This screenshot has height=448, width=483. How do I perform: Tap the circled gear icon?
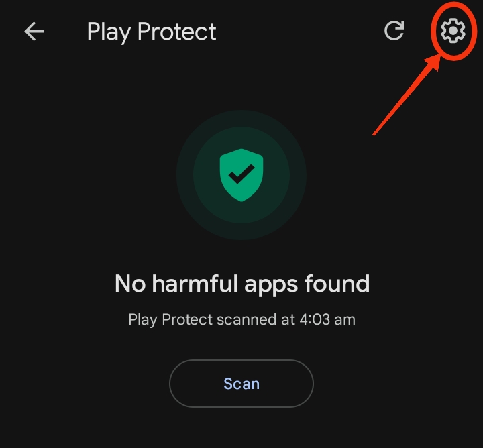453,30
